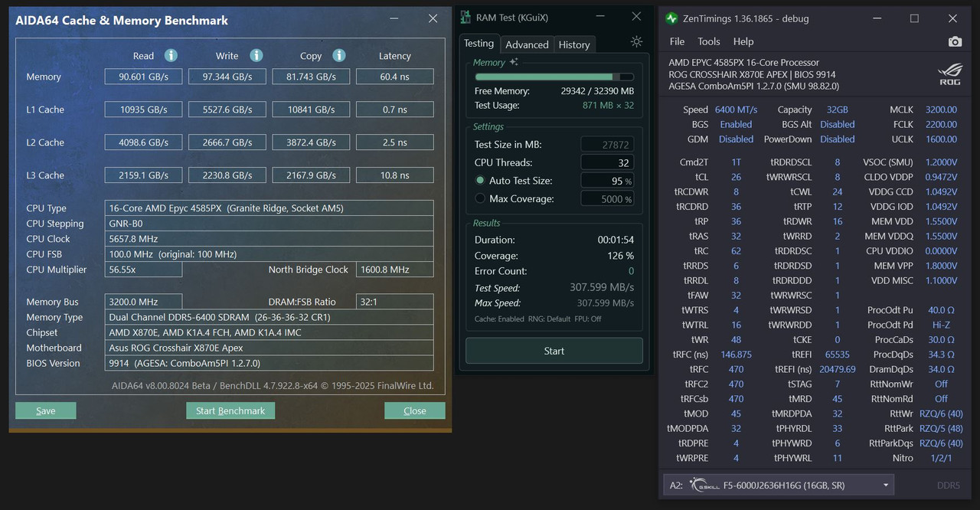The height and width of the screenshot is (510, 980).
Task: Click the Motherboard field in AIDA64
Action: click(x=269, y=348)
